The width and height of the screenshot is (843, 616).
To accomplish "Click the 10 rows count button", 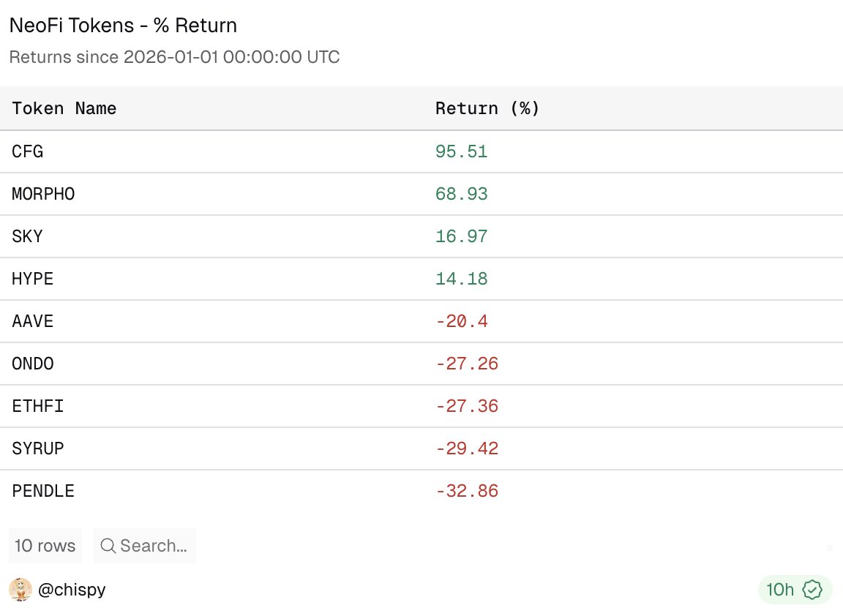I will pos(45,546).
